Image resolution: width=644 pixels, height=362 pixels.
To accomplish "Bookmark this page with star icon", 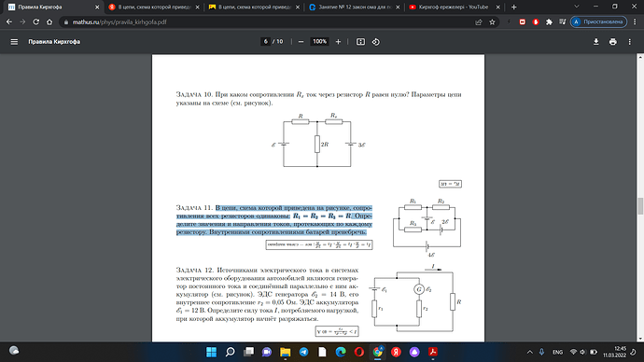I will click(x=492, y=21).
